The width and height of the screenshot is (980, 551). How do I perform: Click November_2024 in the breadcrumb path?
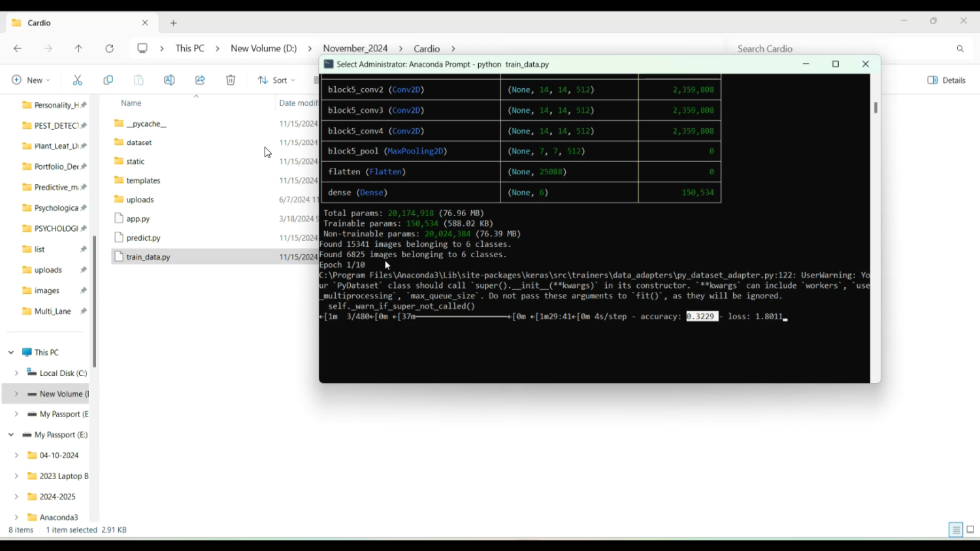(x=355, y=49)
